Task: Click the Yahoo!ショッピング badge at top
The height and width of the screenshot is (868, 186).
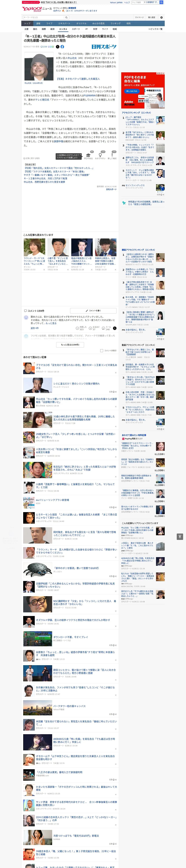Action: [31, 2]
